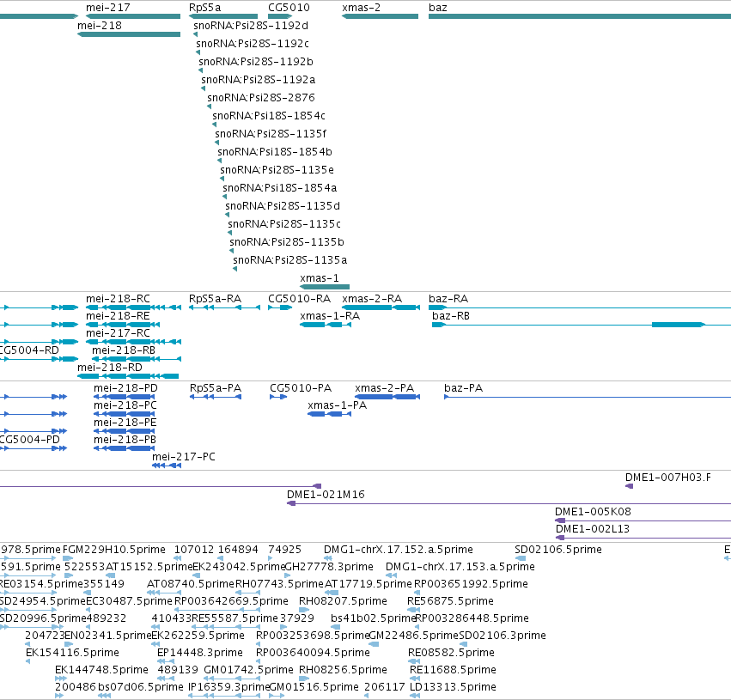Select the CG5010-RA transcript
This screenshot has height=700, width=731.
tap(280, 307)
